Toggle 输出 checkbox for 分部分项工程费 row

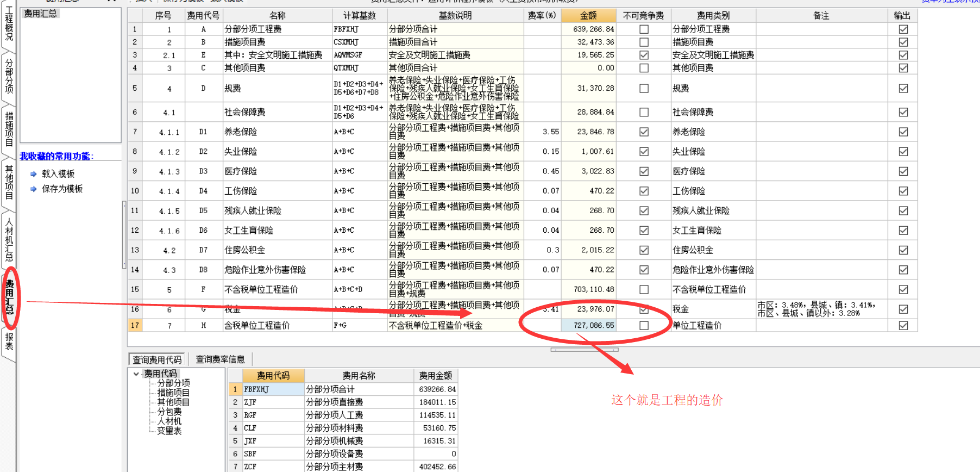click(903, 29)
